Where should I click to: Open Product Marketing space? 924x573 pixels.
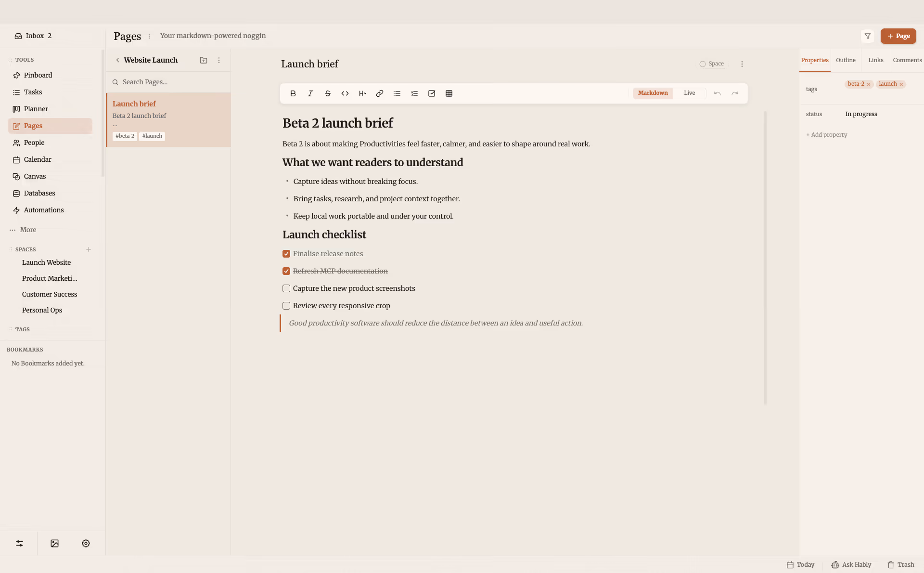[50, 278]
